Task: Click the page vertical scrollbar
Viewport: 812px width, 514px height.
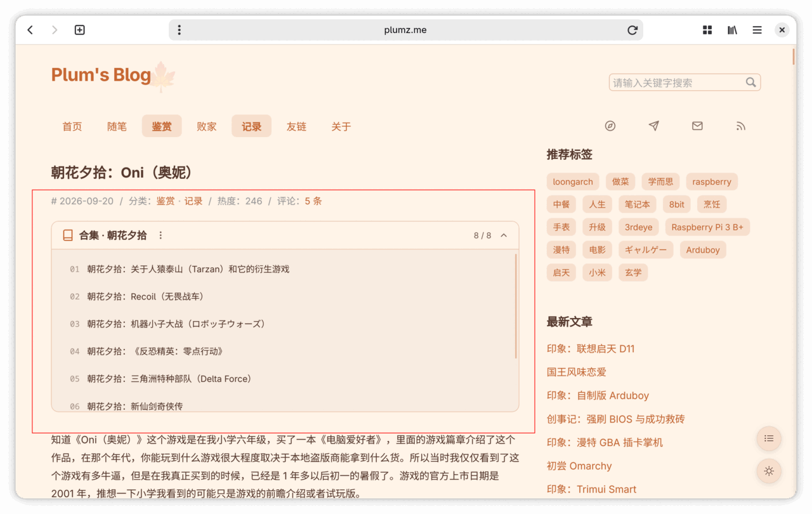Action: [794, 57]
